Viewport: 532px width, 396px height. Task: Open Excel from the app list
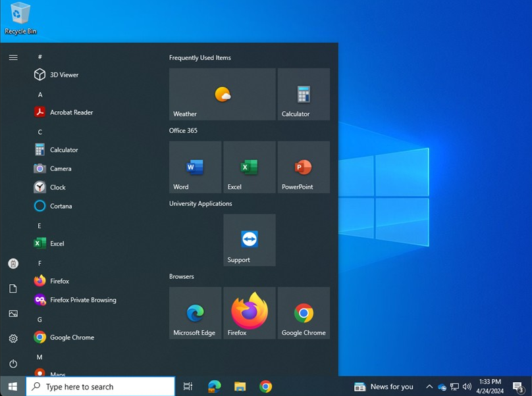tap(49, 243)
